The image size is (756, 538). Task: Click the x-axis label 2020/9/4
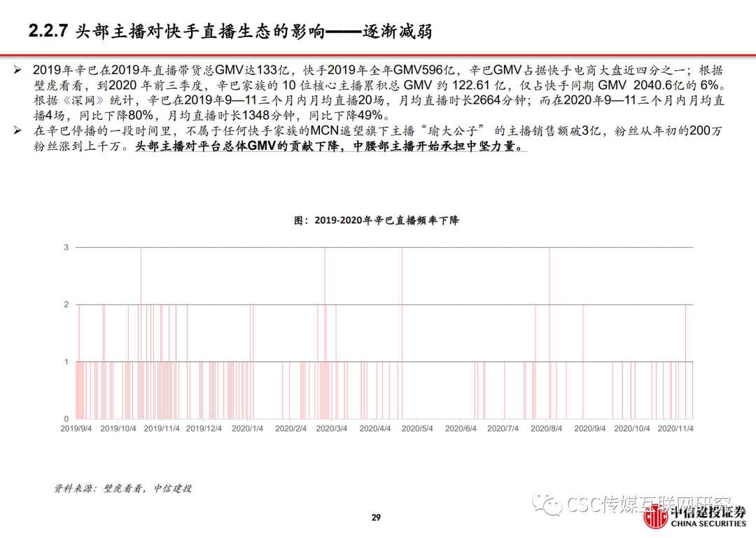tap(589, 429)
